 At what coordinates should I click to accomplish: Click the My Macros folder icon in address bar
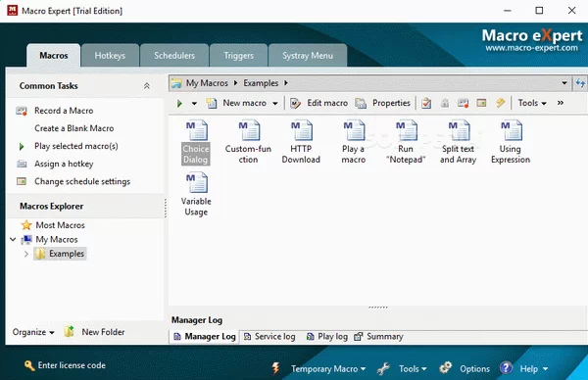176,83
